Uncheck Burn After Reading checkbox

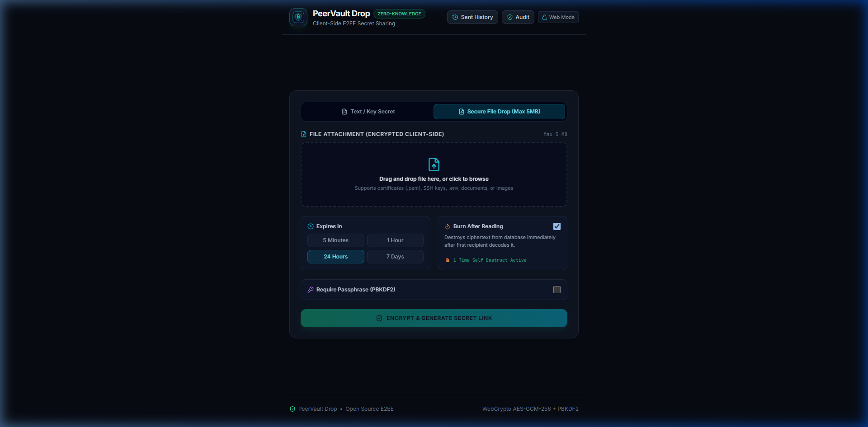pyautogui.click(x=557, y=226)
